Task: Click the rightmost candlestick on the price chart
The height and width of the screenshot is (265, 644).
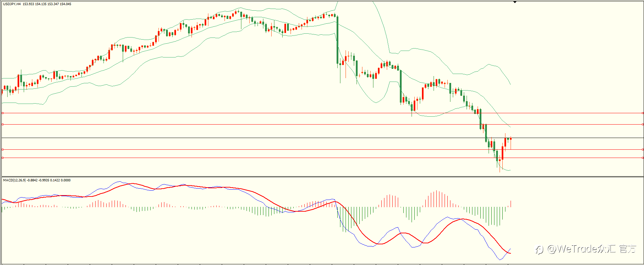Action: click(511, 139)
